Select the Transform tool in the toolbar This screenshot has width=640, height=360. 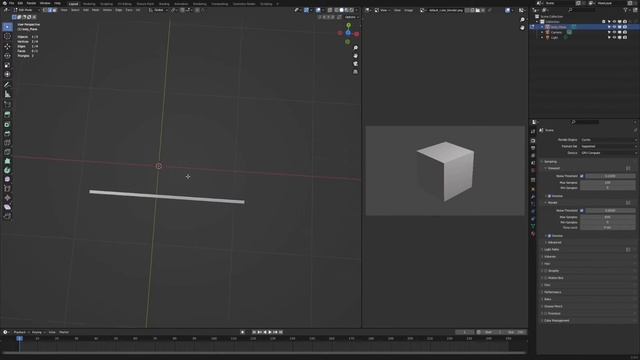pyautogui.click(x=7, y=74)
